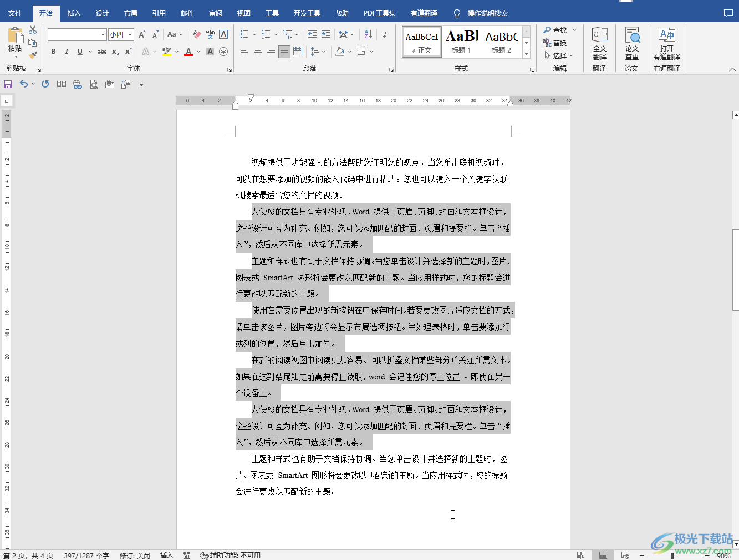Click the Show paragraph marks icon
The image size is (739, 560).
click(x=385, y=34)
